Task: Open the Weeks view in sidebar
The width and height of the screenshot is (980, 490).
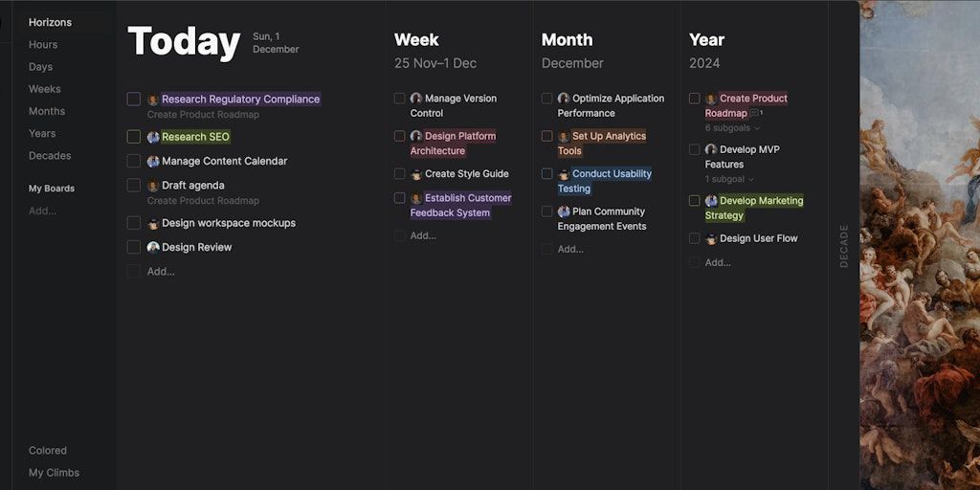Action: [x=44, y=89]
